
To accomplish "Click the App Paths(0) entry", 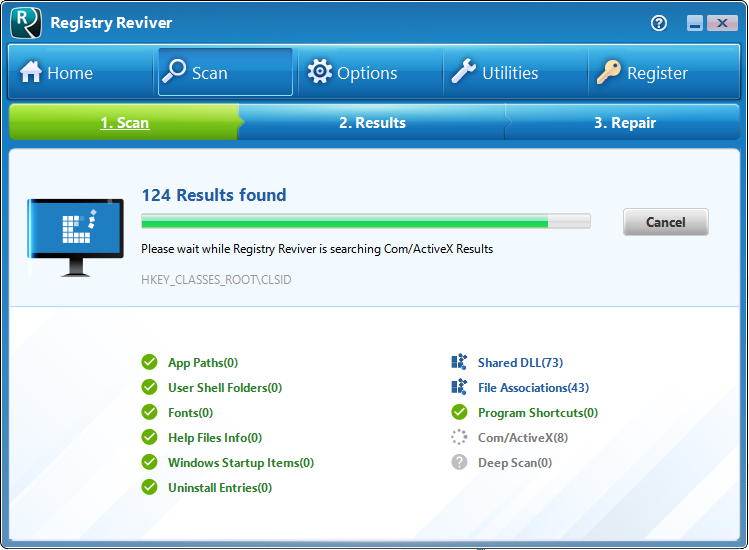I will tap(203, 363).
